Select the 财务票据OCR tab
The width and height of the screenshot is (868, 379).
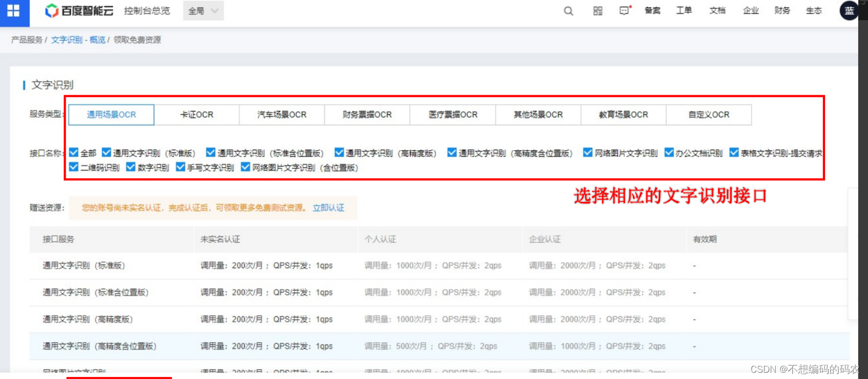coord(367,114)
